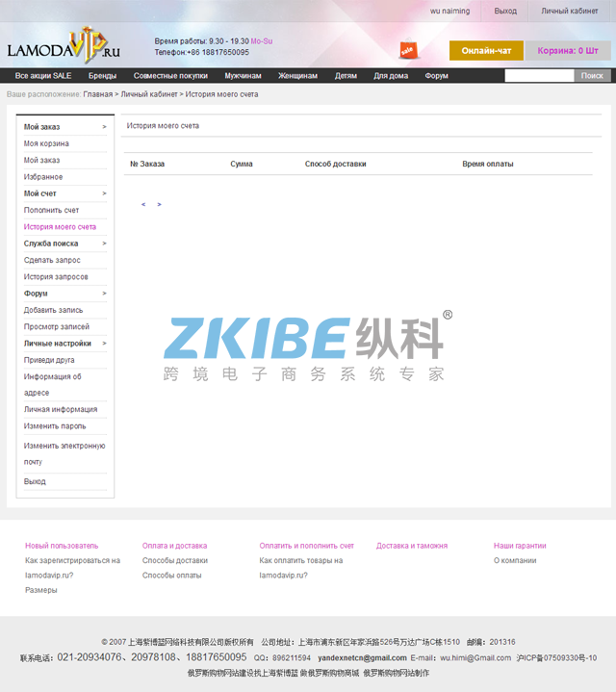Open Приведи друга in the sidebar
The image size is (616, 692).
tap(49, 360)
